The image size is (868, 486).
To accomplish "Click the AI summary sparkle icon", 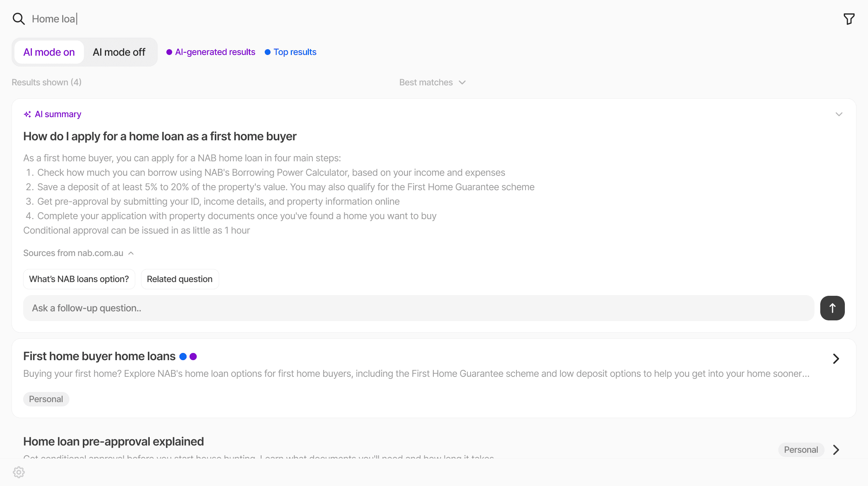I will [x=27, y=114].
